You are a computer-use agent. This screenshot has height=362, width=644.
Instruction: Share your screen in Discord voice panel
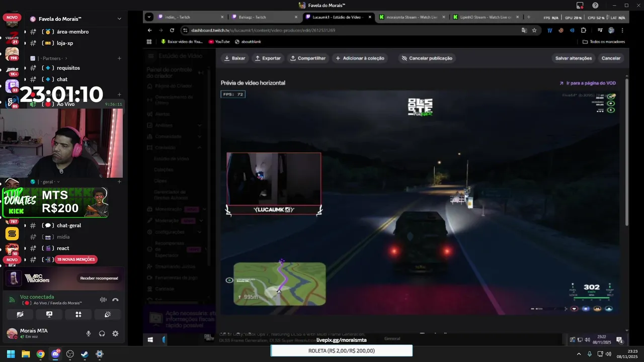pyautogui.click(x=49, y=314)
